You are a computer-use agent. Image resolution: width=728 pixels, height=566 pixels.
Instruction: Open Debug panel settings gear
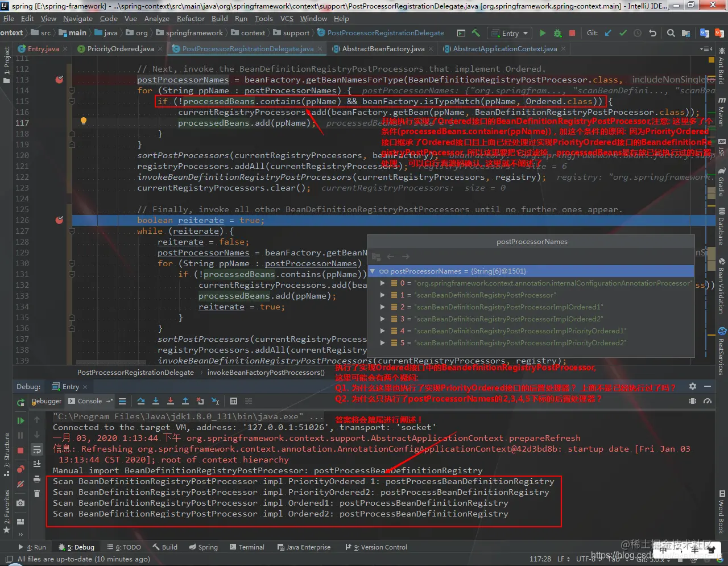point(693,386)
